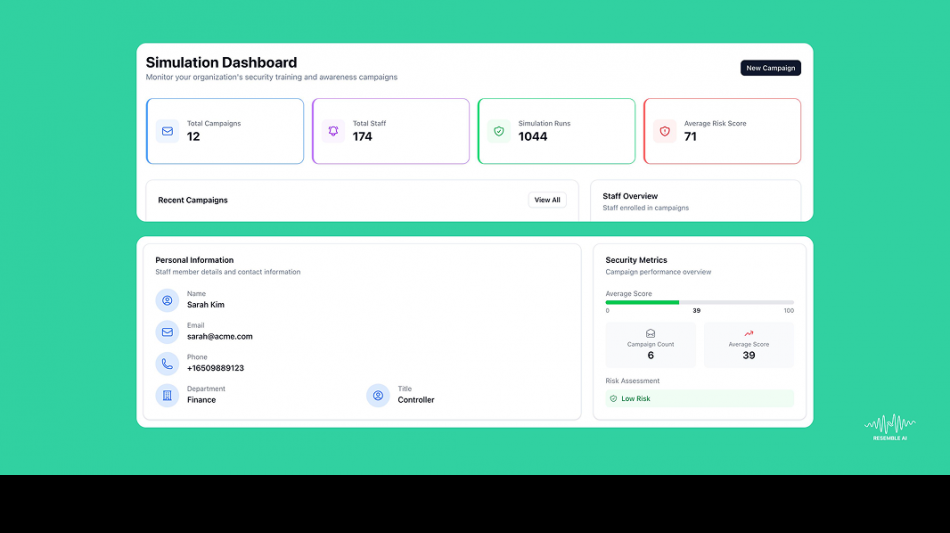Click the phone number +16509889123
Screen dimensions: 950x533
[x=215, y=368]
